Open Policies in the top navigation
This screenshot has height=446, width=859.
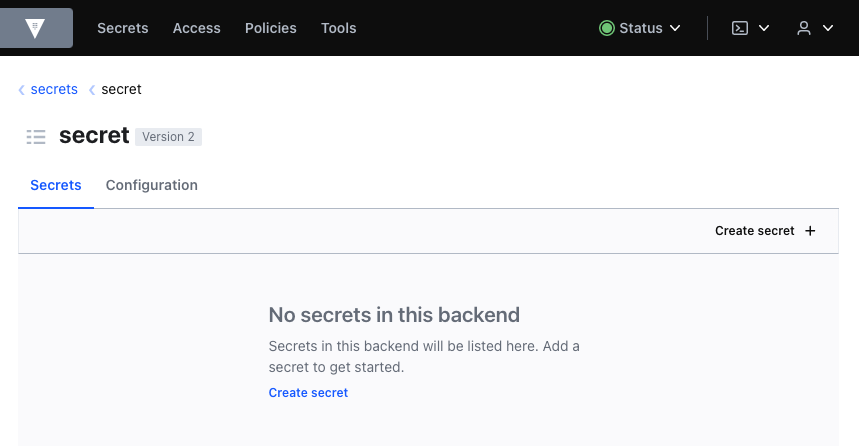pyautogui.click(x=270, y=28)
